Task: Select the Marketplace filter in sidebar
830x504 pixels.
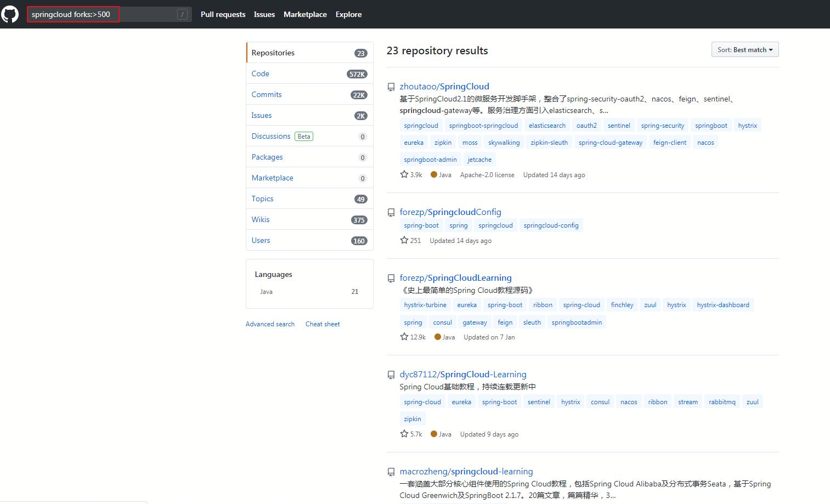Action: (x=309, y=178)
